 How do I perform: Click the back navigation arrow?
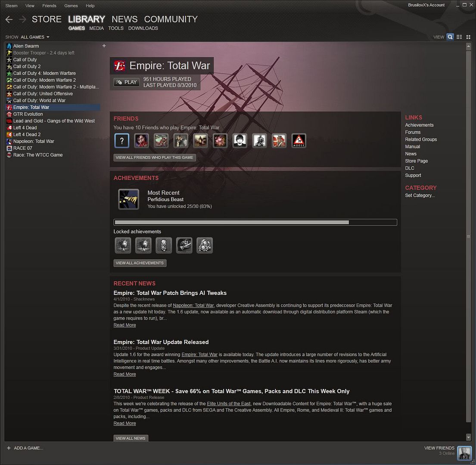(9, 19)
